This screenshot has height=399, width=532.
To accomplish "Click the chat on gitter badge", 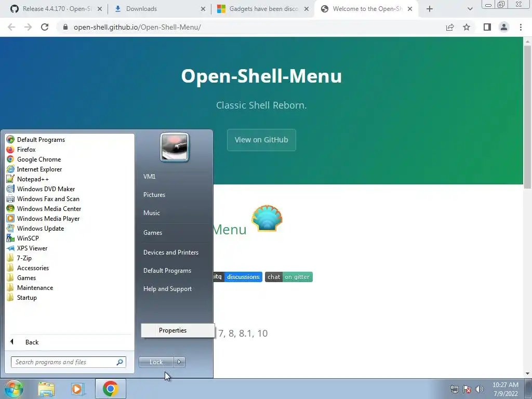I will pos(289,277).
